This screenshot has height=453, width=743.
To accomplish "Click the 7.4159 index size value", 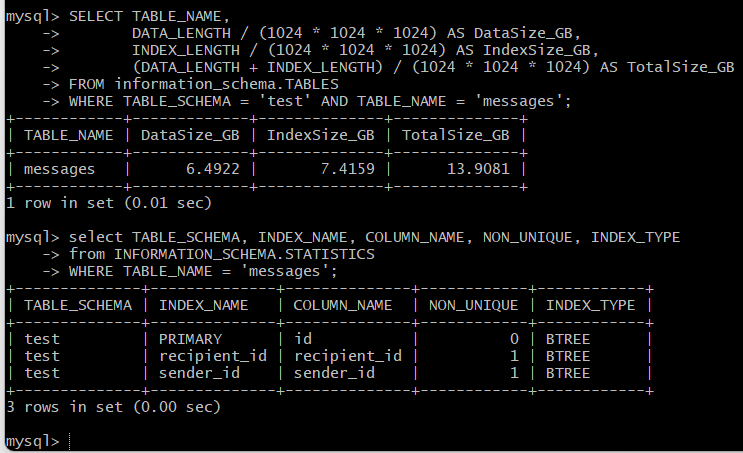I will click(348, 169).
